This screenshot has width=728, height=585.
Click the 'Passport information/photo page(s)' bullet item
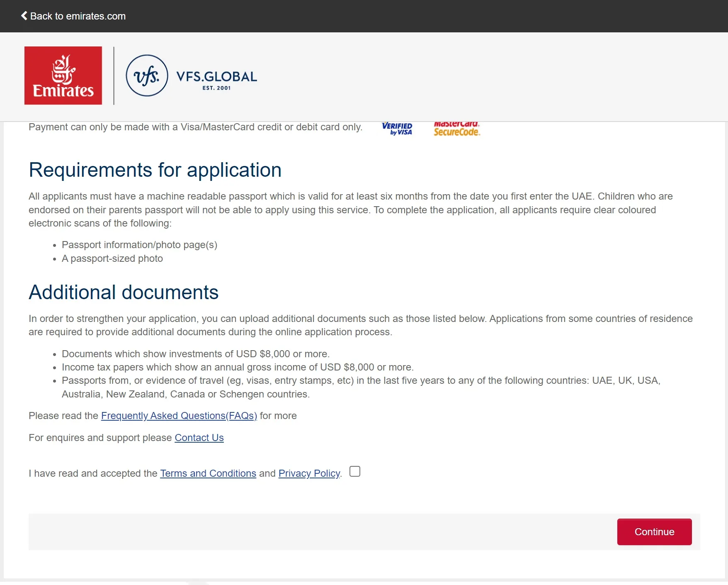tap(139, 245)
